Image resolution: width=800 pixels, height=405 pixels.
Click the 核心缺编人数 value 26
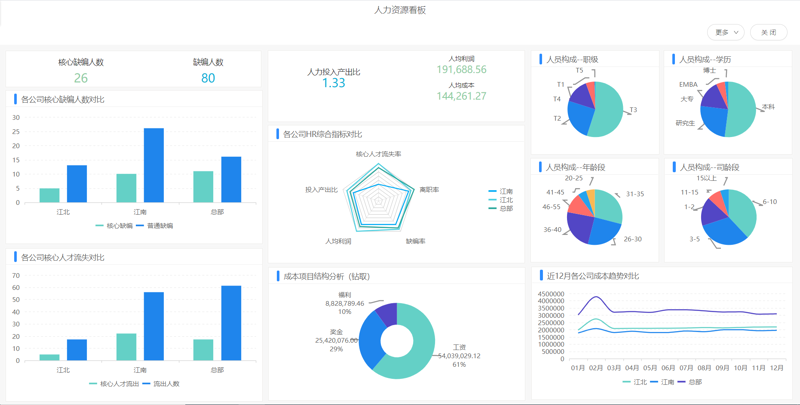pos(81,78)
